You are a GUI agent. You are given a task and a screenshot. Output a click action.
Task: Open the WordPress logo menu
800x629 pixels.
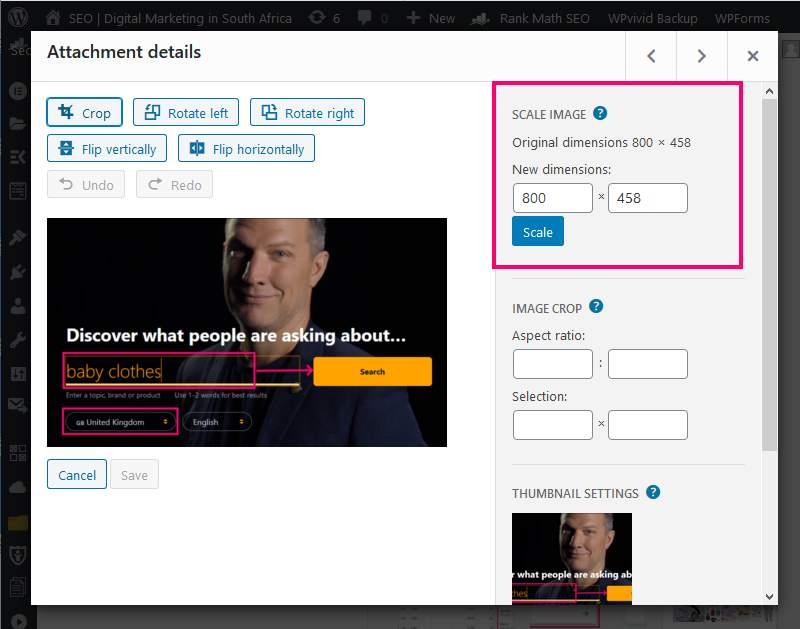[x=18, y=17]
